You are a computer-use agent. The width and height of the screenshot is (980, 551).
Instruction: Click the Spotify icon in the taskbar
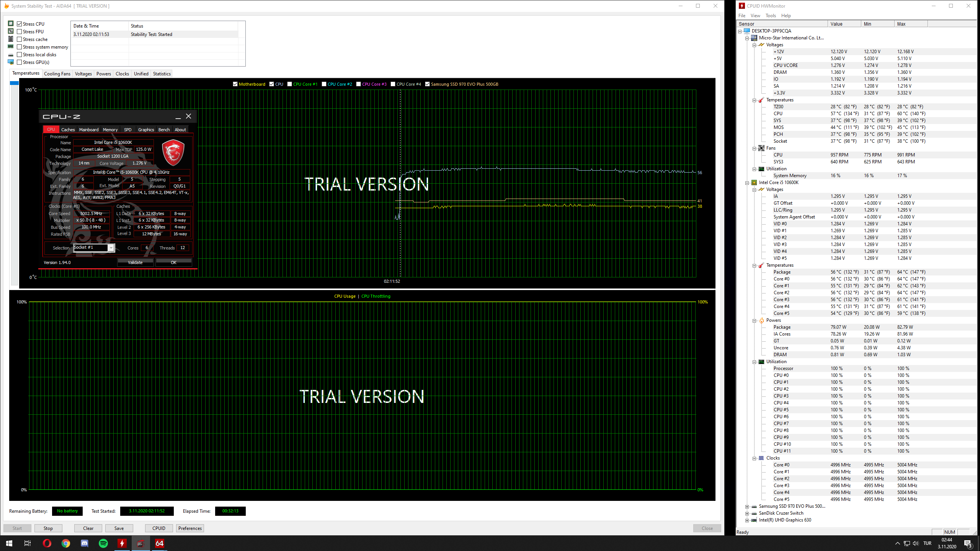pyautogui.click(x=103, y=543)
